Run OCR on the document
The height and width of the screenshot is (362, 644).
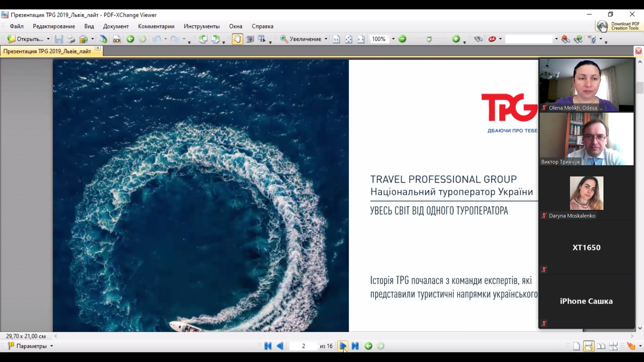[x=116, y=39]
